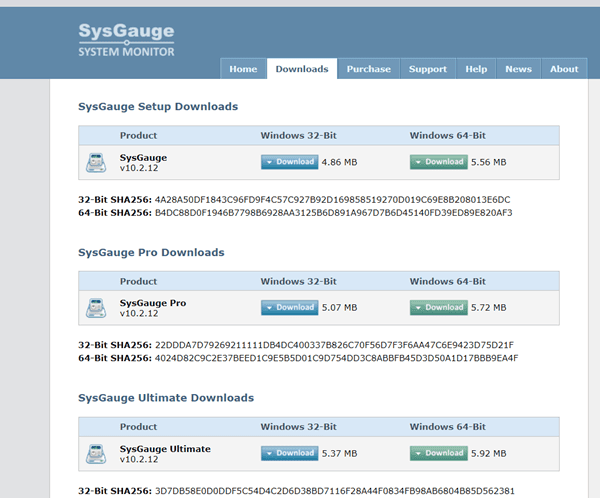This screenshot has width=600, height=498.
Task: Switch to the Help tab
Action: 476,69
